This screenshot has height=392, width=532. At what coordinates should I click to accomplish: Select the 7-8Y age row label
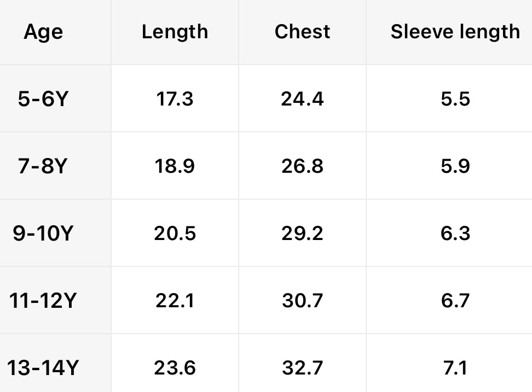click(x=42, y=166)
